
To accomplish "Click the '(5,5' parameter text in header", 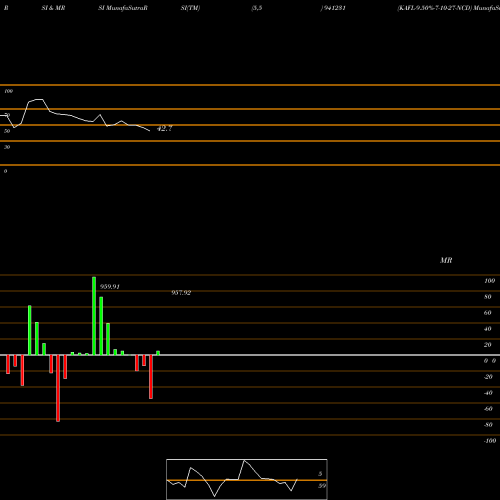I will [257, 8].
